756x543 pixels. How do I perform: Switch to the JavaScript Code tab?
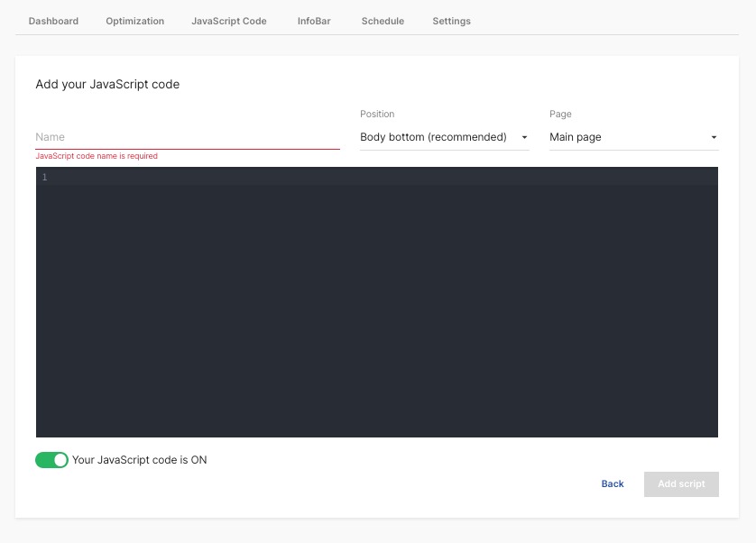pos(228,20)
